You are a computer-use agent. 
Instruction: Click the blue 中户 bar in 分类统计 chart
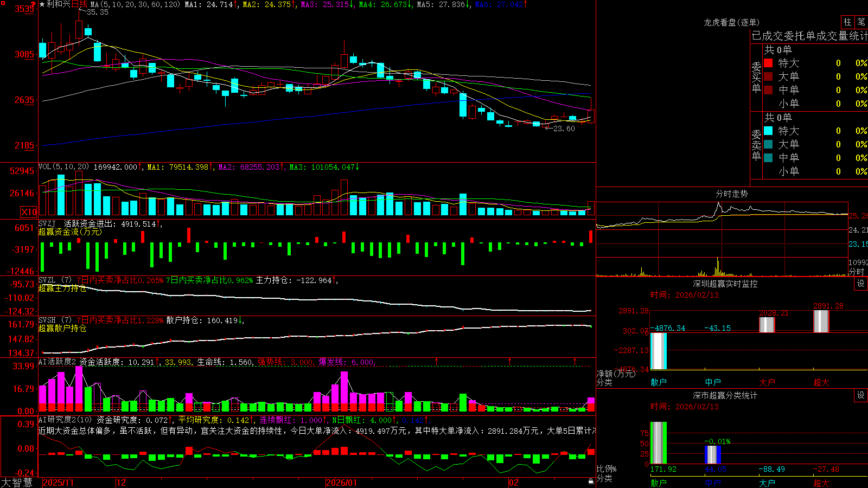point(712,454)
